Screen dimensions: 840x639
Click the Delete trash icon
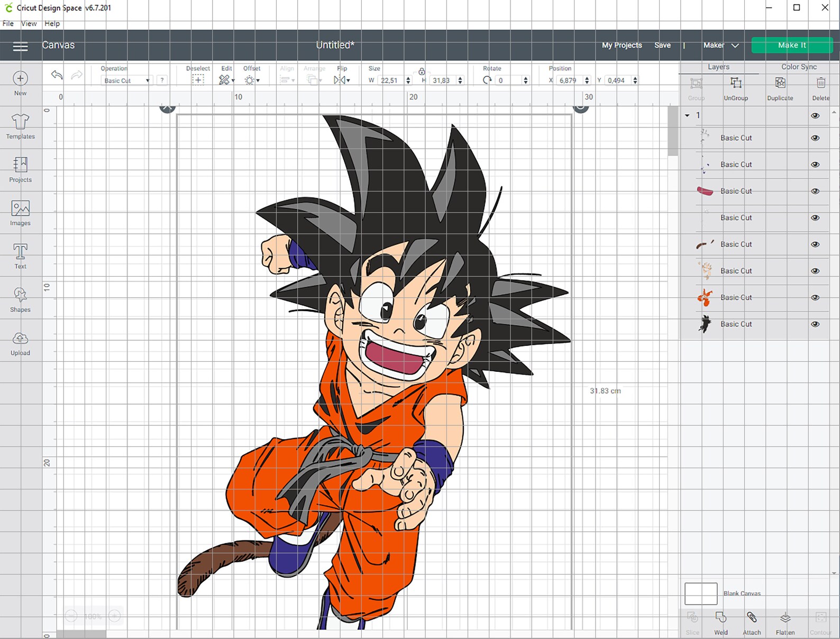click(x=820, y=83)
